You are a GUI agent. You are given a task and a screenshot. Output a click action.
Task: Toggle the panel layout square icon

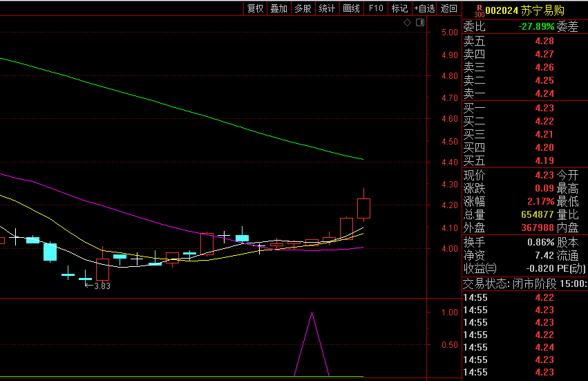[x=420, y=23]
